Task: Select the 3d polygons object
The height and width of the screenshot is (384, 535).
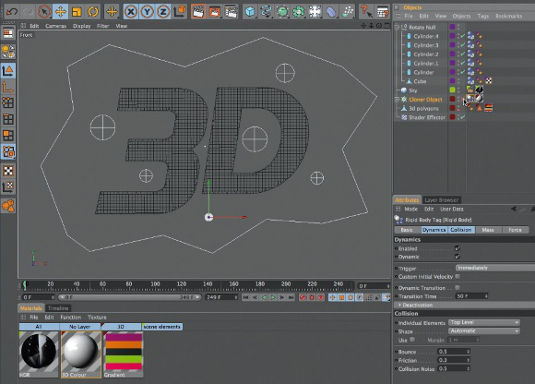Action: [x=423, y=109]
